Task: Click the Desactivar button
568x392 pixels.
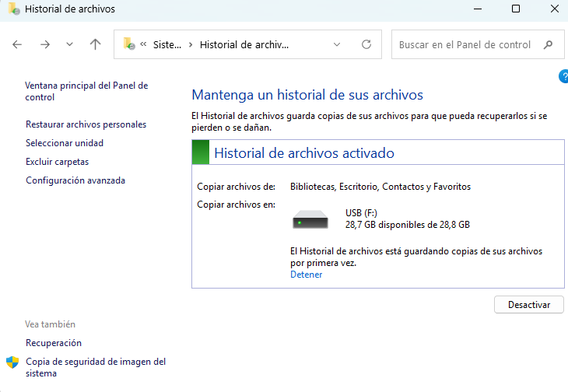Action: point(529,305)
